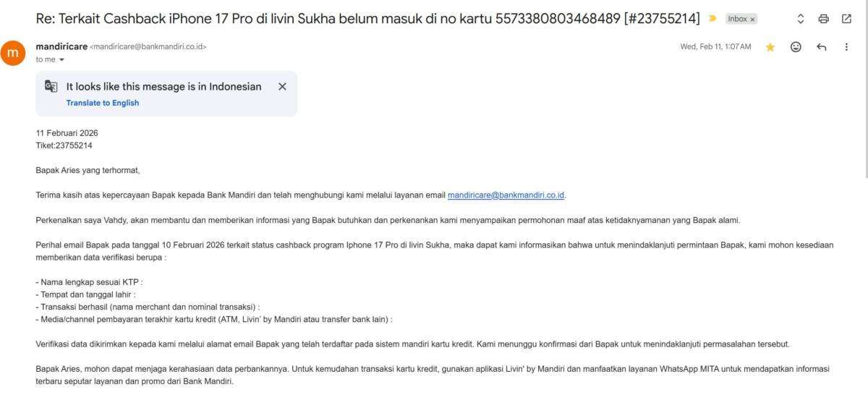This screenshot has height=395, width=868.
Task: Click the expand all up-down arrows icon
Action: point(800,19)
